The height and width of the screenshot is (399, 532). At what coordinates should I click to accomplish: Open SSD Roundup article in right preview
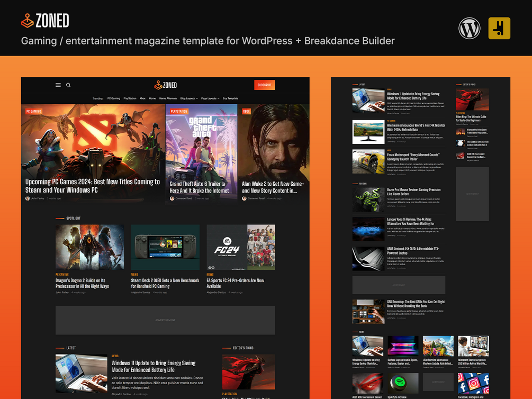pyautogui.click(x=416, y=304)
